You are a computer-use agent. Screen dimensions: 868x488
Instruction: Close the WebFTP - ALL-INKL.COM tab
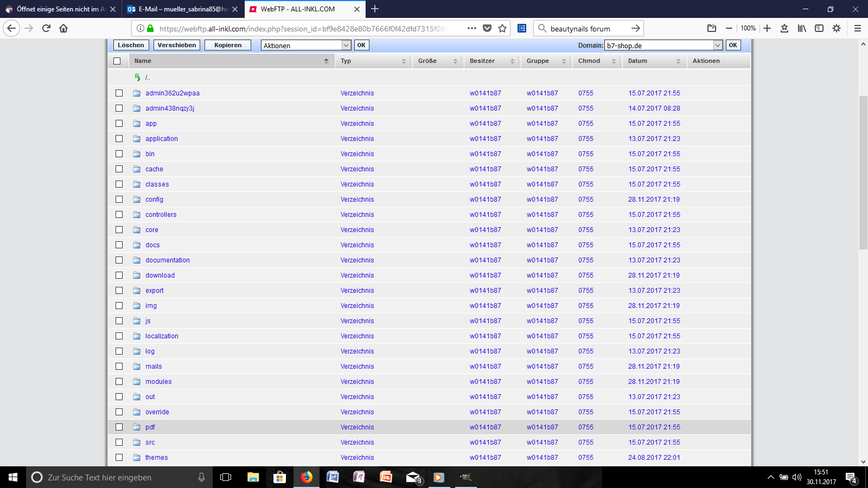click(x=356, y=9)
